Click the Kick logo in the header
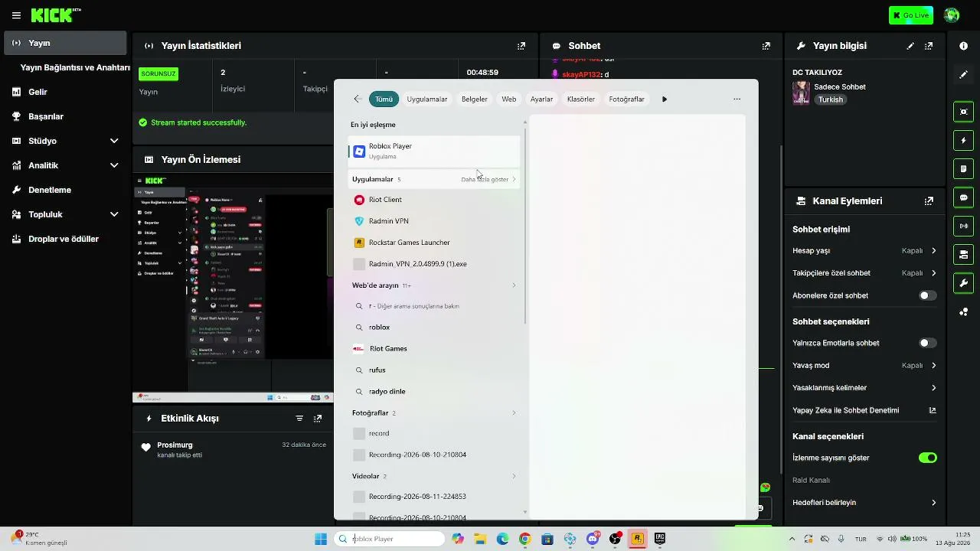980x551 pixels. [56, 15]
